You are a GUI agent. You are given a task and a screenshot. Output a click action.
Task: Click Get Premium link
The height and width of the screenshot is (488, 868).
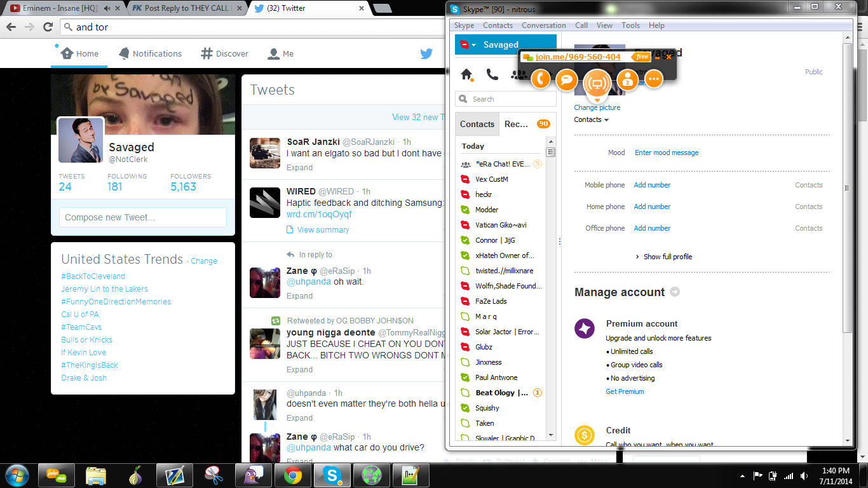(x=625, y=391)
